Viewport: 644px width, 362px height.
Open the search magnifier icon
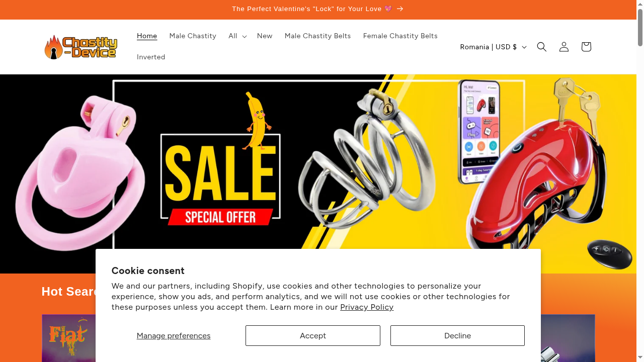[541, 47]
